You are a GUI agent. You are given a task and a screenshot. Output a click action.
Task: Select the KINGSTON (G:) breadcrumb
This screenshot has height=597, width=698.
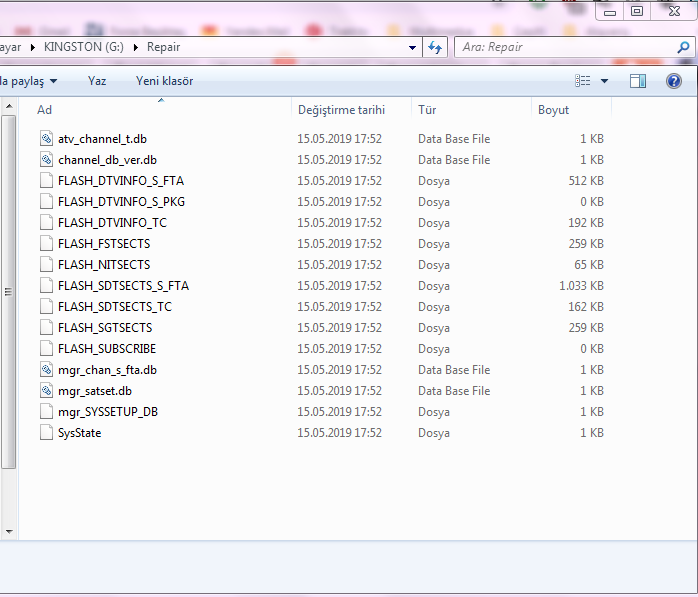tap(84, 47)
